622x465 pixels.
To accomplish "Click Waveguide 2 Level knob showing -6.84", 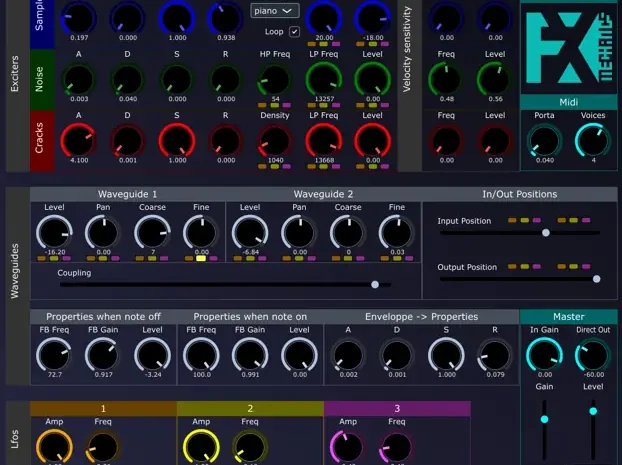I will click(x=250, y=233).
